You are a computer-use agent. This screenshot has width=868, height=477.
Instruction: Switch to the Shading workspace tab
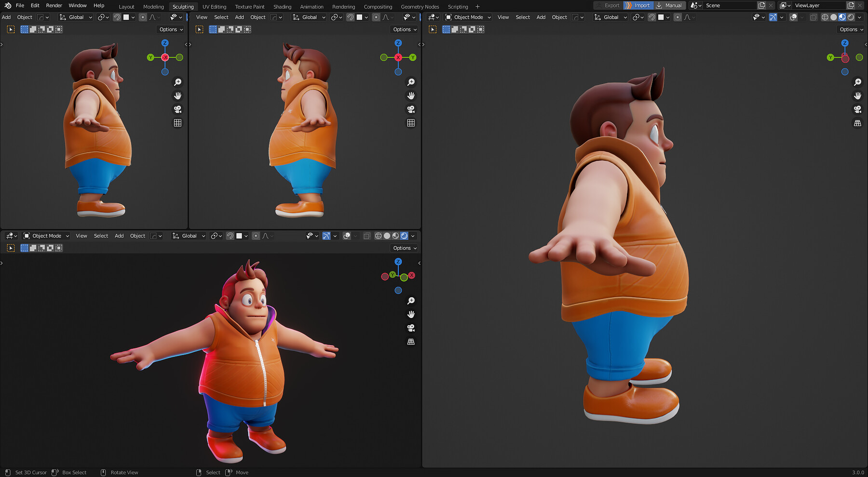pyautogui.click(x=282, y=7)
